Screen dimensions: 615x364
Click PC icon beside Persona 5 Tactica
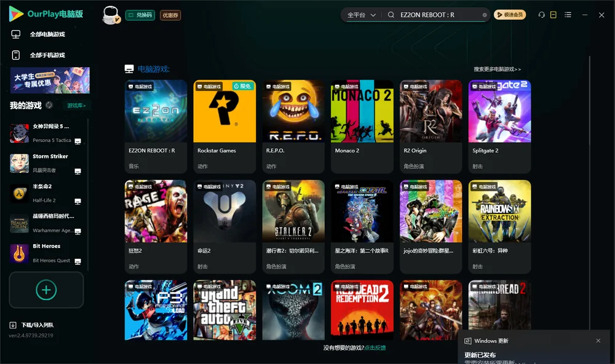pos(77,141)
